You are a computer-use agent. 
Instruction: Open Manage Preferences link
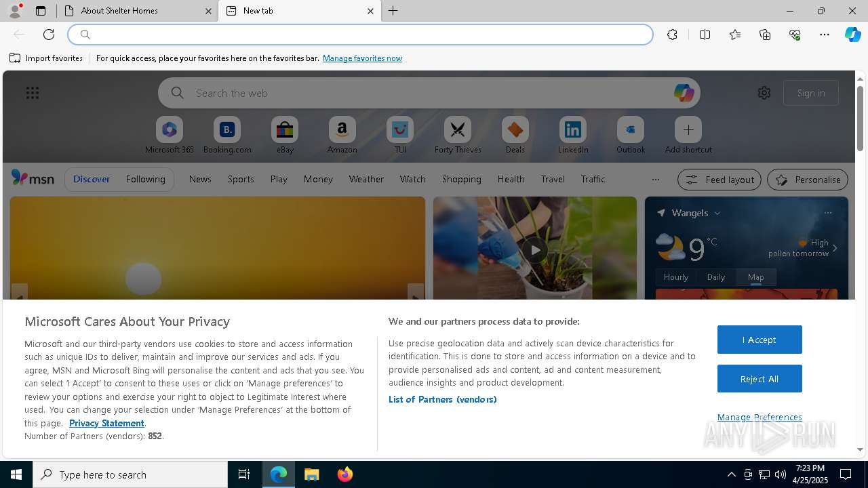pyautogui.click(x=759, y=417)
